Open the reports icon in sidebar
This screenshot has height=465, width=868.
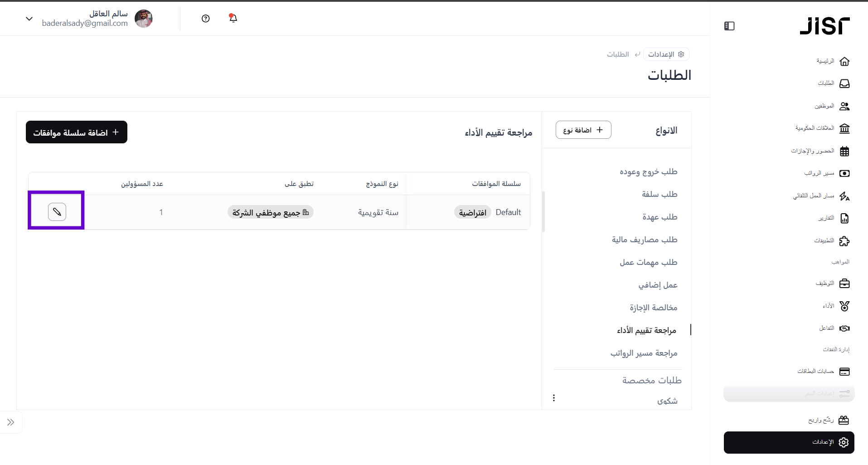844,218
